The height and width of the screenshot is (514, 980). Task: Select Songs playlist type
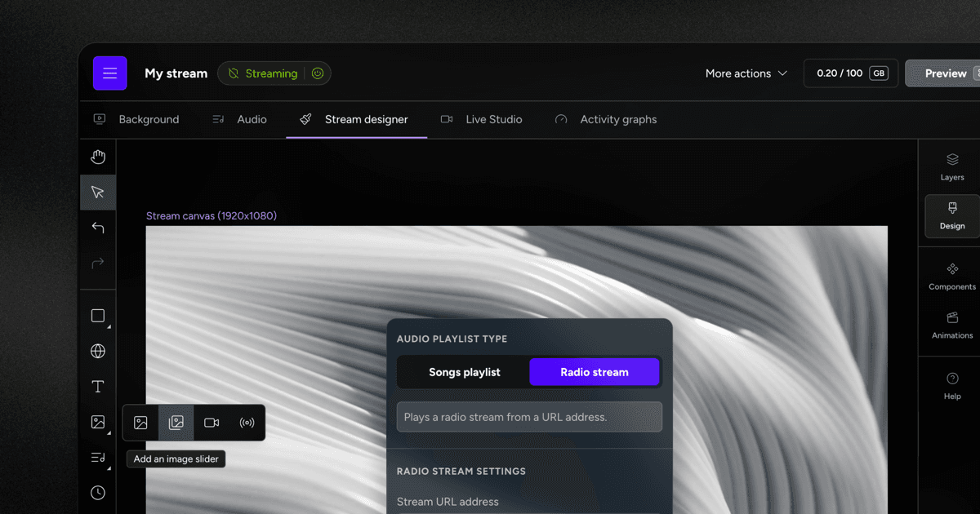coord(465,372)
